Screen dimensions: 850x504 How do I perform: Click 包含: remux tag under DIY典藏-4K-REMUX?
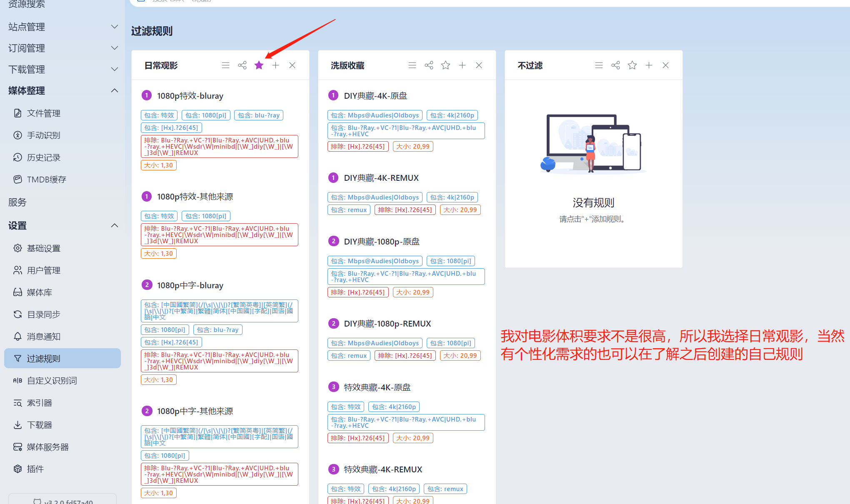tap(349, 210)
